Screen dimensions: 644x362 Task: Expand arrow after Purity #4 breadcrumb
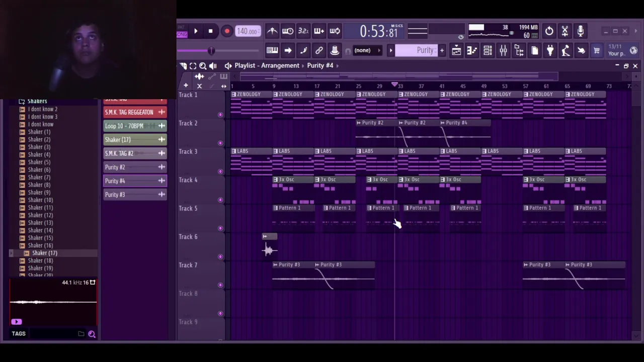(x=338, y=65)
